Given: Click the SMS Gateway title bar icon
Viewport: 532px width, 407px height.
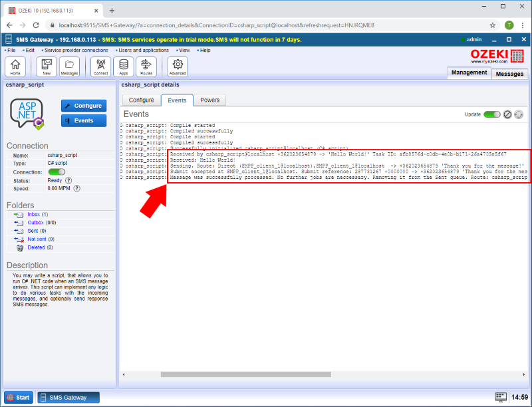Looking at the screenshot, I should coord(9,39).
